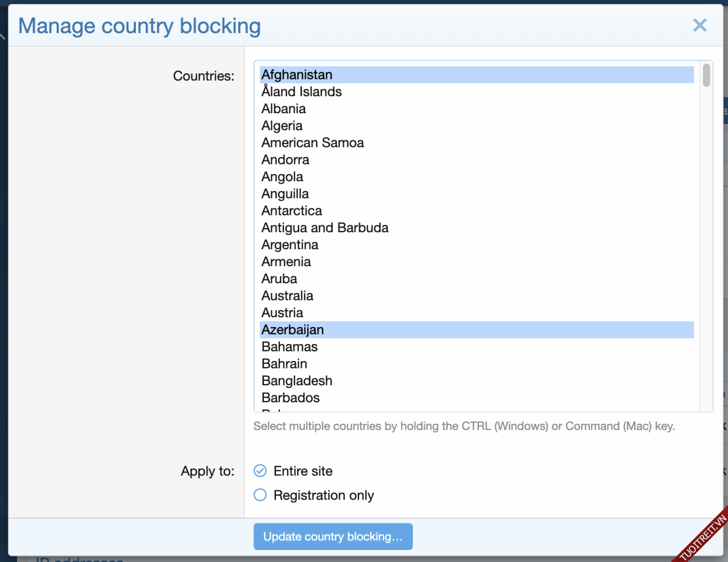Click the countries list scrollbar thumb

tap(706, 75)
